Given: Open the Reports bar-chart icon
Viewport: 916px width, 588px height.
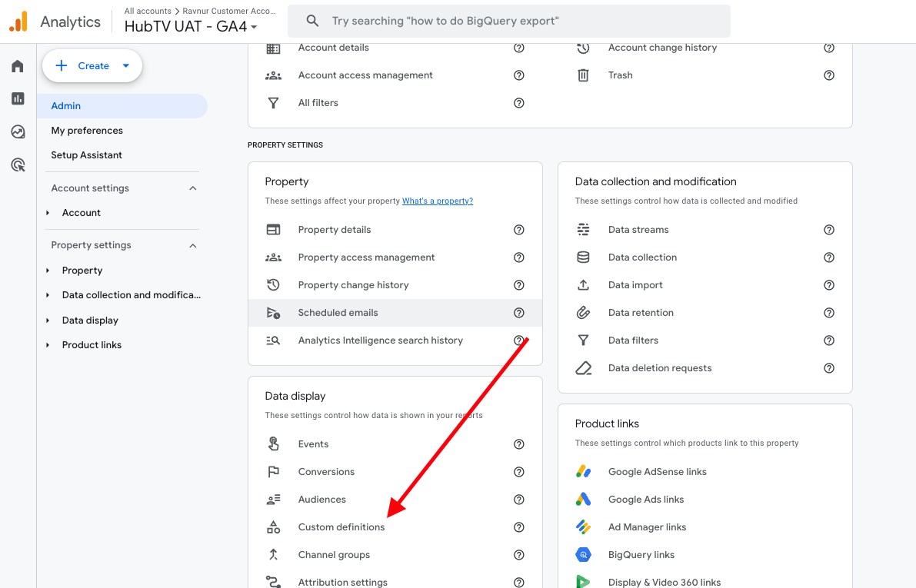Looking at the screenshot, I should [x=18, y=98].
